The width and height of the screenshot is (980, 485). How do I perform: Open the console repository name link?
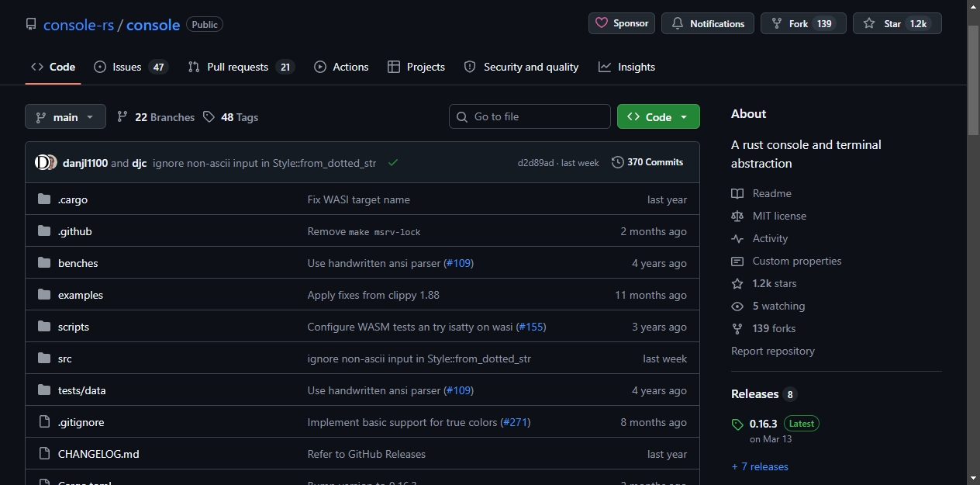(153, 25)
